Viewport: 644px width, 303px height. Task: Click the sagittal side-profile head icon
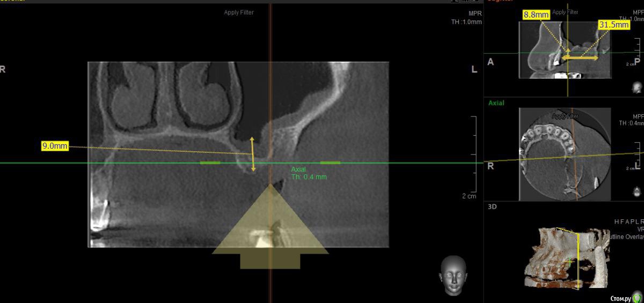(x=637, y=87)
